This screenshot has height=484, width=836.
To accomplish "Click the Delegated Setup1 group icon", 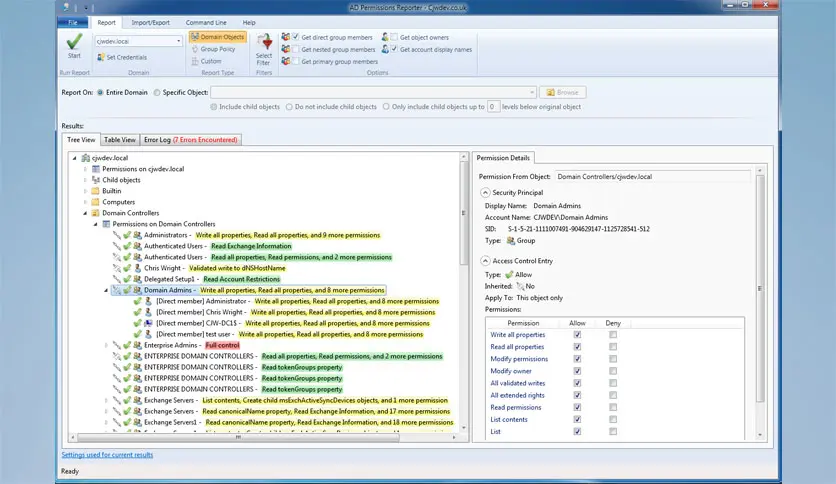I will (138, 279).
